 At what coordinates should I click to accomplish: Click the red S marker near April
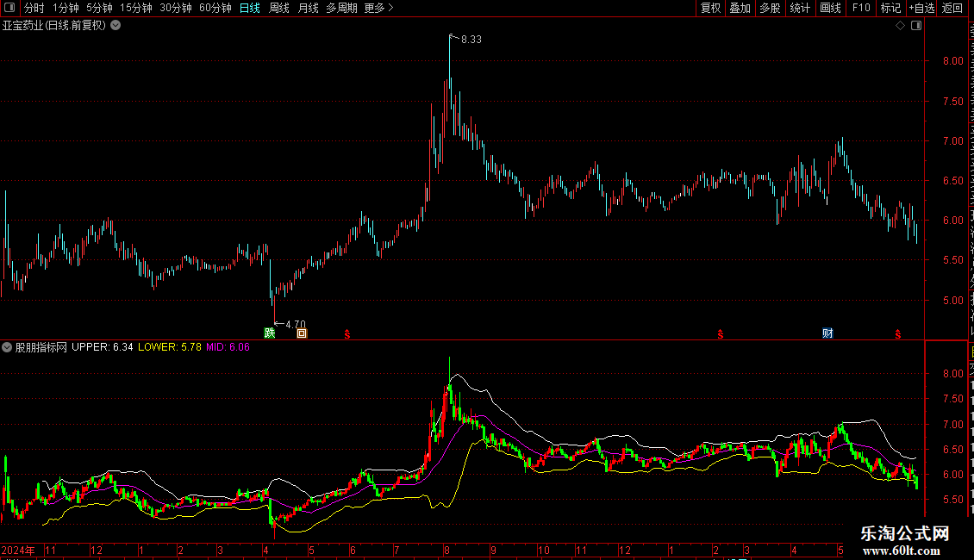click(x=347, y=334)
